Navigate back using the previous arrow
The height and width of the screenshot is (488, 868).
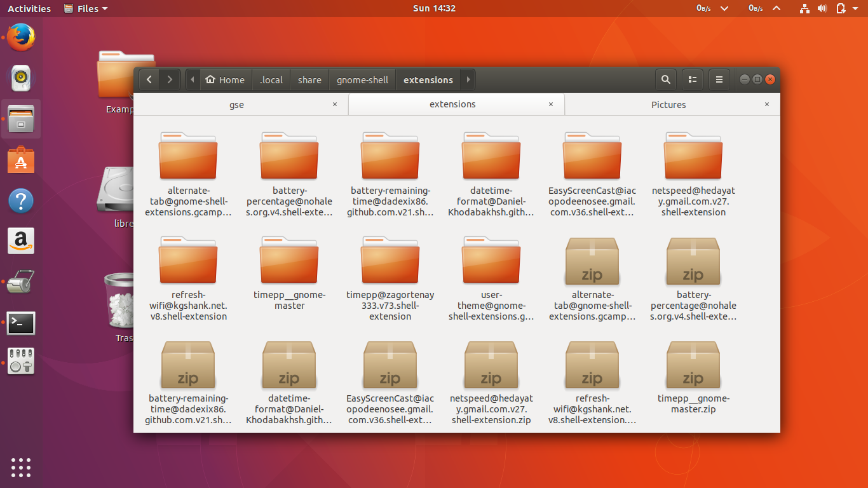click(148, 79)
